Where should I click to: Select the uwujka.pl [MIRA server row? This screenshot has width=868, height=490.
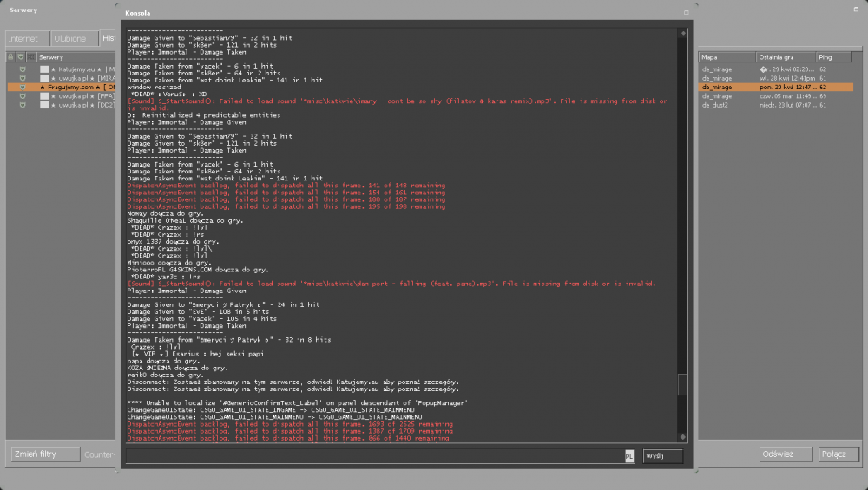pyautogui.click(x=62, y=79)
